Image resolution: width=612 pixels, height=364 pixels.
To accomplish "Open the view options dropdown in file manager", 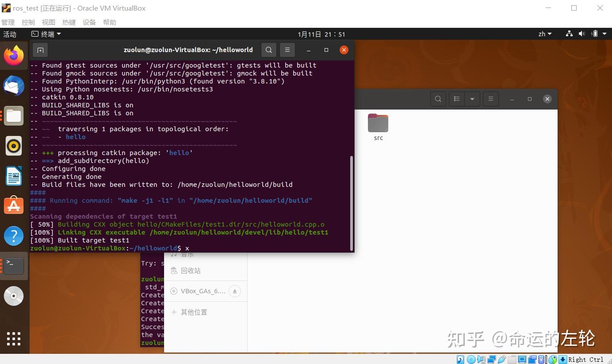I will (x=472, y=99).
